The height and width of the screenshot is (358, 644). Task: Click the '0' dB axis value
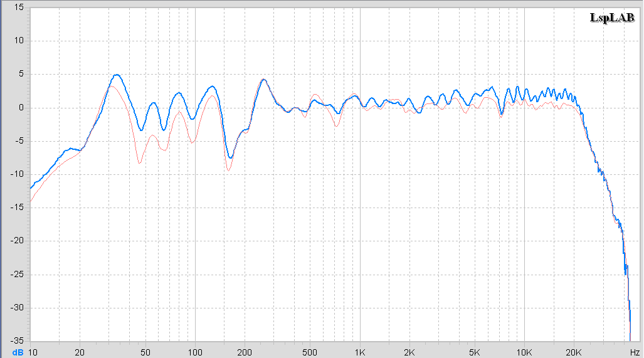click(x=21, y=108)
